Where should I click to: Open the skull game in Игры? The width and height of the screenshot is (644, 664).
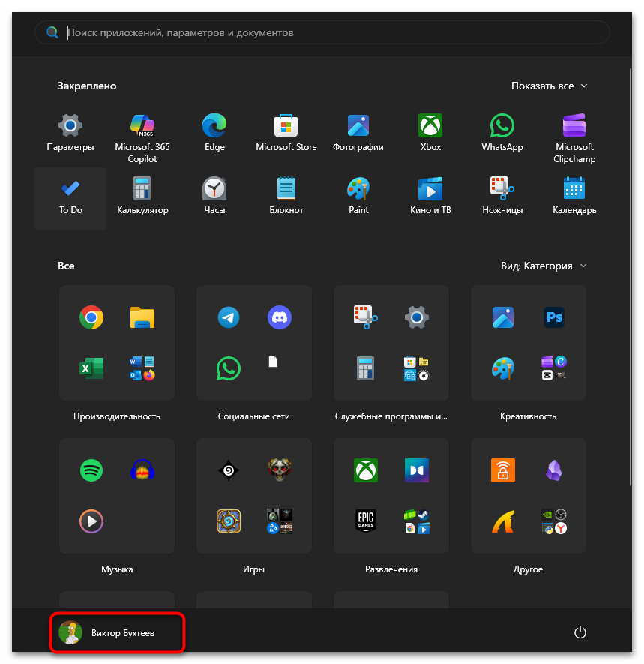point(279,470)
